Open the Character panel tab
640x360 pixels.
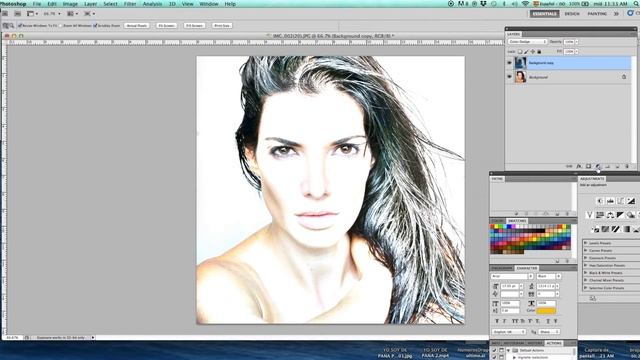tap(527, 268)
